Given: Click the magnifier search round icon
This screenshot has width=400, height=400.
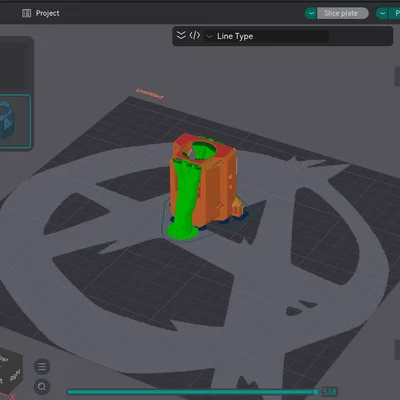Looking at the screenshot, I should click(x=42, y=387).
